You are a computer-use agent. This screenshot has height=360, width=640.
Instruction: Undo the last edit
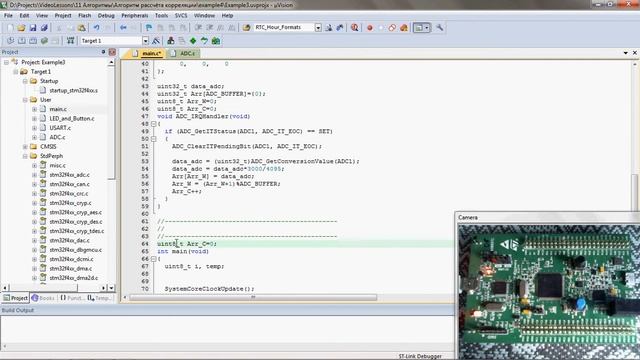(96, 28)
